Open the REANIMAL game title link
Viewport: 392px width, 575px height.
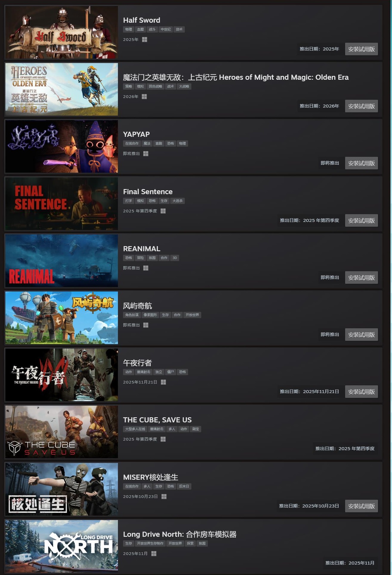click(142, 249)
